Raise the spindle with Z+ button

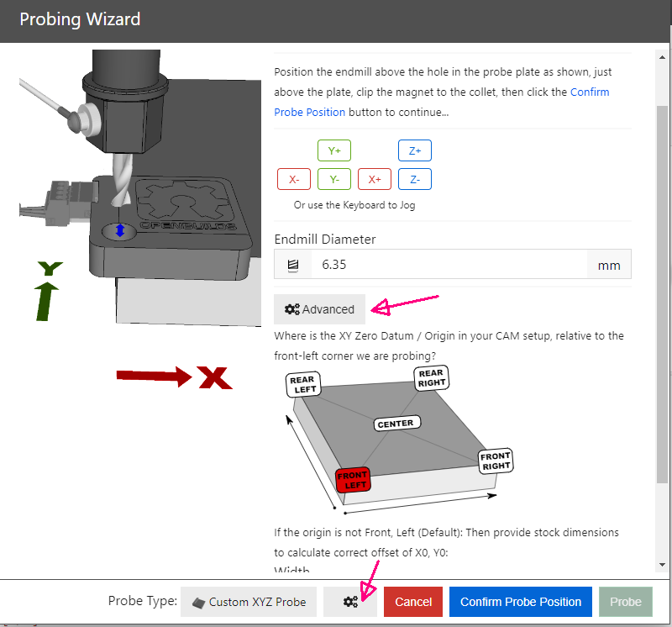(415, 150)
